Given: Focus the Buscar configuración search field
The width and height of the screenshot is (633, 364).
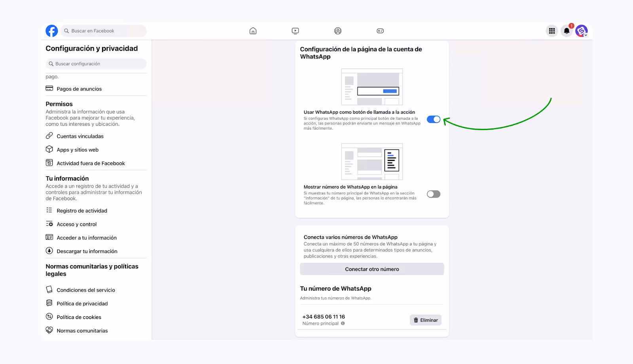Looking at the screenshot, I should point(96,64).
